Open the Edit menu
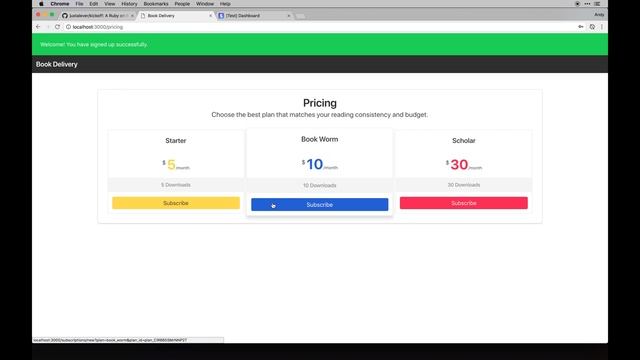 pyautogui.click(x=93, y=4)
